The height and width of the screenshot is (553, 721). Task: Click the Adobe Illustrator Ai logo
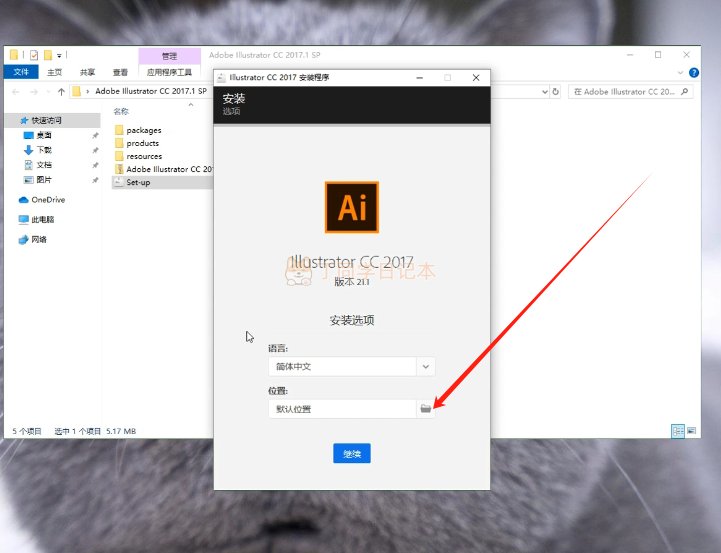coord(352,207)
